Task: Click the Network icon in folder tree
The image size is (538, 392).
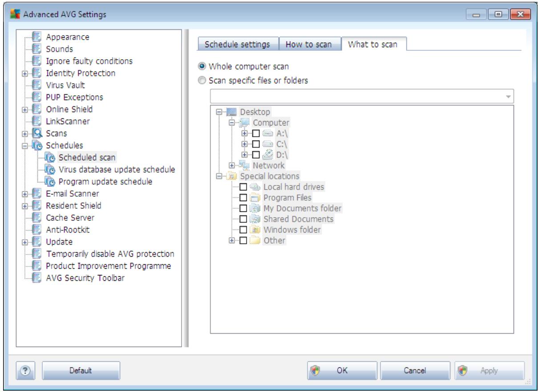Action: 243,166
